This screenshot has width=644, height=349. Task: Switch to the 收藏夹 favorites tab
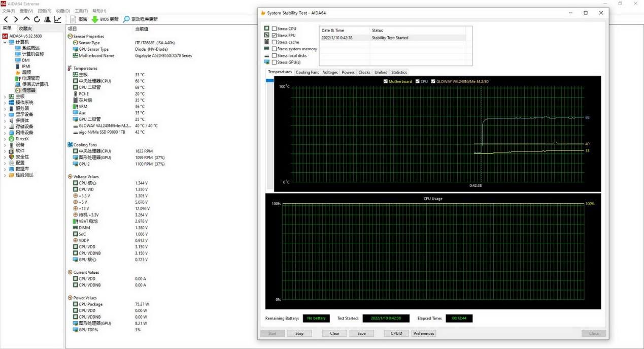pos(25,28)
